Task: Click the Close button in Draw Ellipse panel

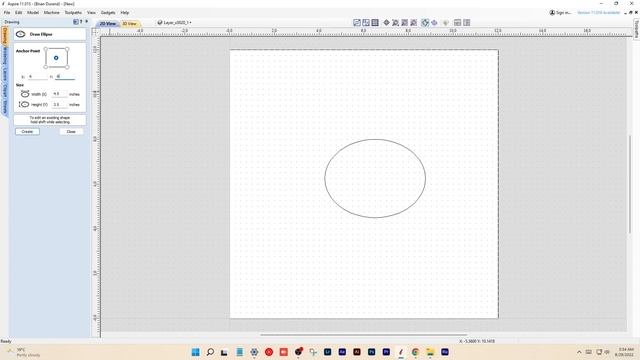Action: click(71, 131)
